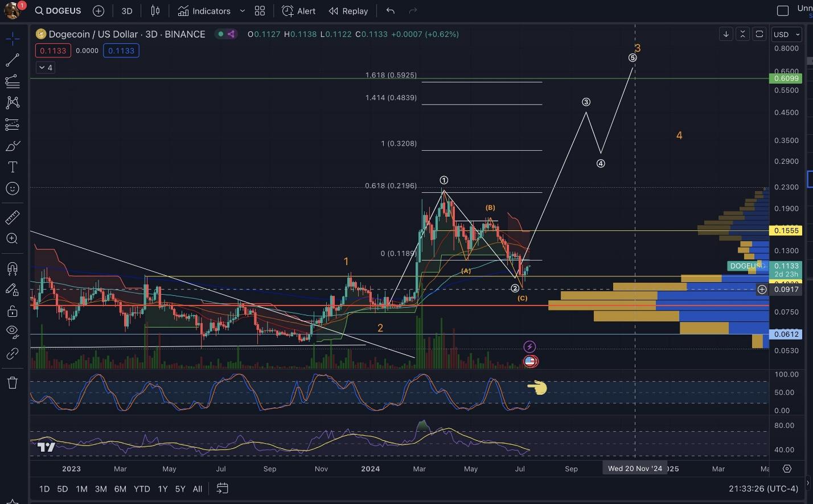813x504 pixels.
Task: Select the crosshair cursor tool
Action: 13,38
